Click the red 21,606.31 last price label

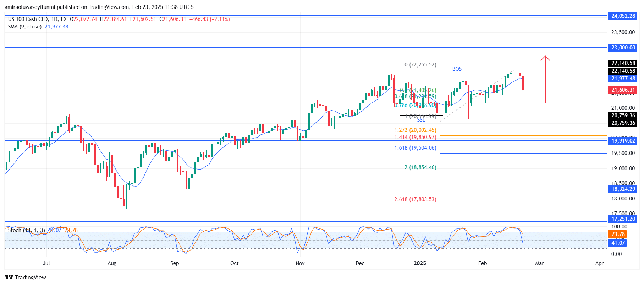coord(623,90)
